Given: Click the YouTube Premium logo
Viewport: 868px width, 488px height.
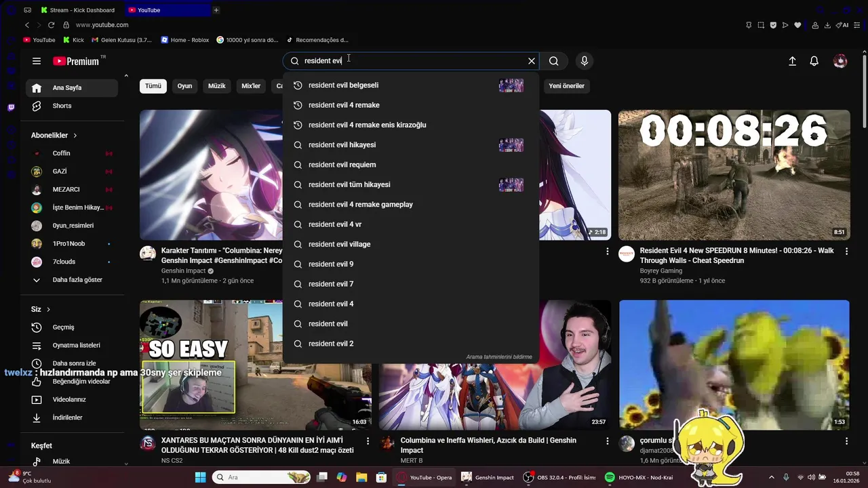Looking at the screenshot, I should (x=76, y=61).
